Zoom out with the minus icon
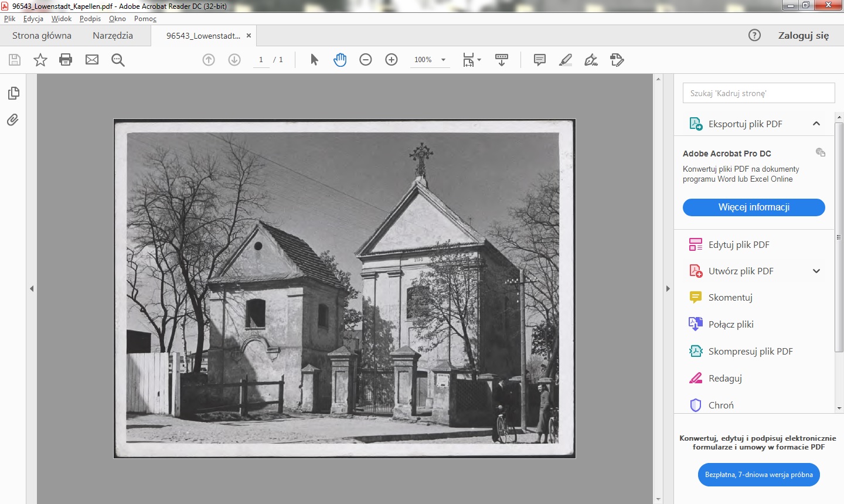The image size is (844, 504). pos(366,60)
